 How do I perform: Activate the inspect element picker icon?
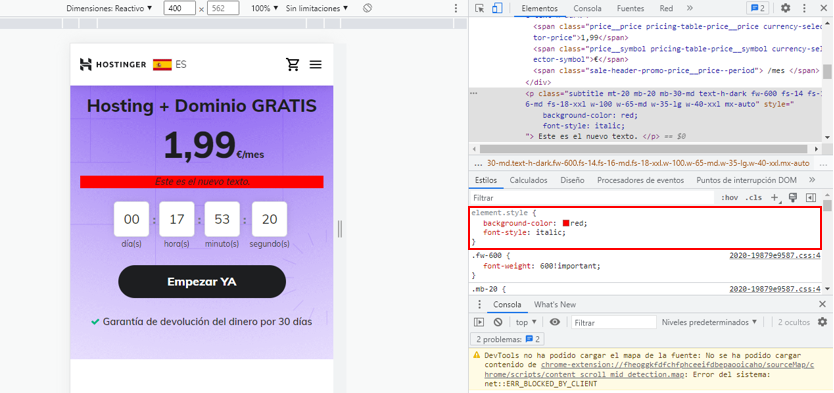[x=480, y=8]
